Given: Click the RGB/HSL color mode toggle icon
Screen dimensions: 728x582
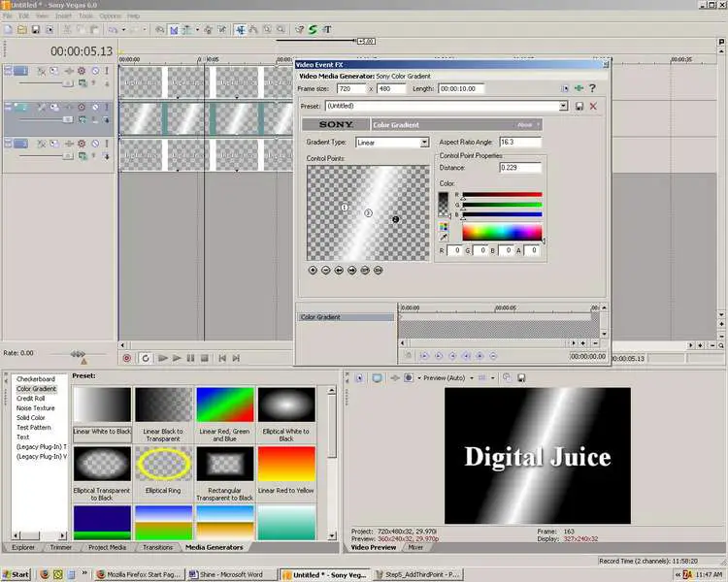Looking at the screenshot, I should pyautogui.click(x=444, y=226).
